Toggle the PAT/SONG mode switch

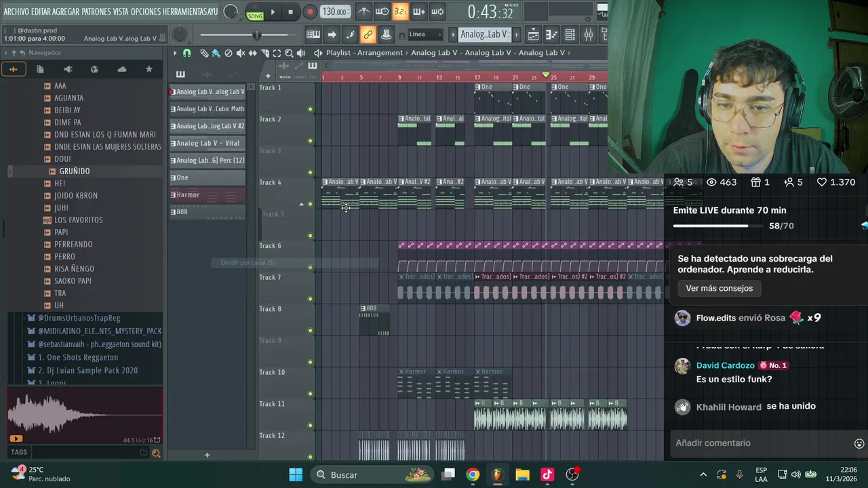(x=255, y=13)
